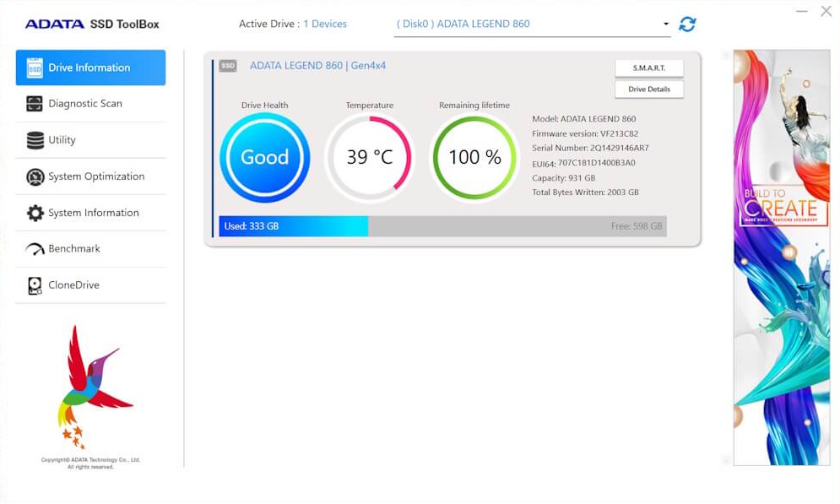Click the Free 598 GB bar portion
Screen dimensions: 840x504
[518, 226]
